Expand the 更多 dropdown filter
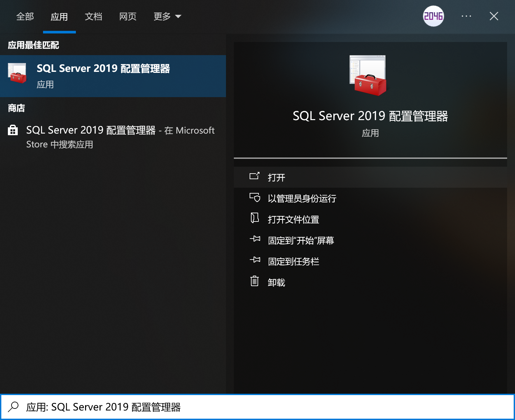 [x=167, y=16]
